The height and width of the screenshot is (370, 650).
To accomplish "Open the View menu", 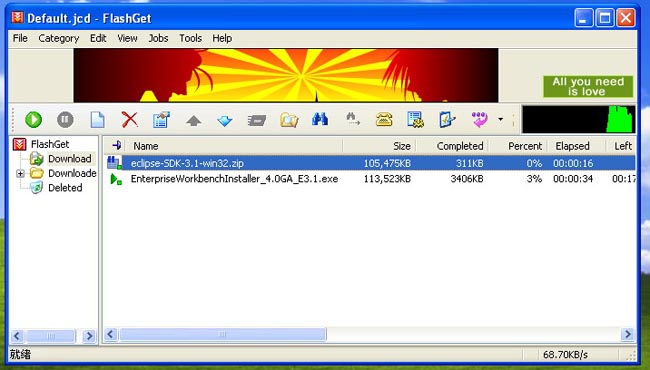I will pyautogui.click(x=127, y=38).
